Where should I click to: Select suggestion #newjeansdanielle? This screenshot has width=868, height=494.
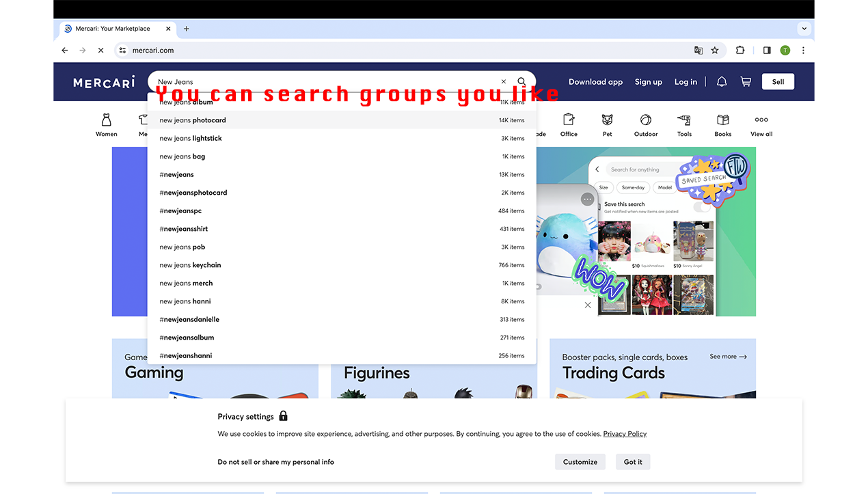(x=342, y=319)
